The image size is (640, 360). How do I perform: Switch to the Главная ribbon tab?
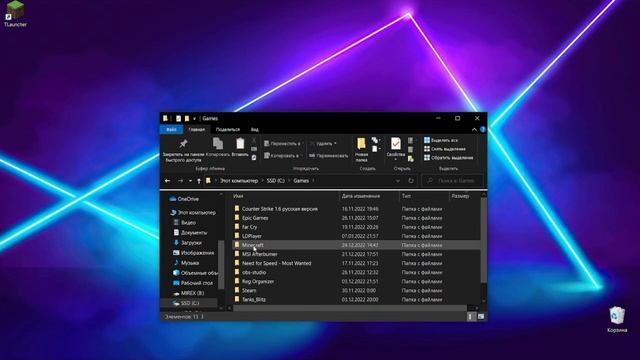(x=196, y=129)
